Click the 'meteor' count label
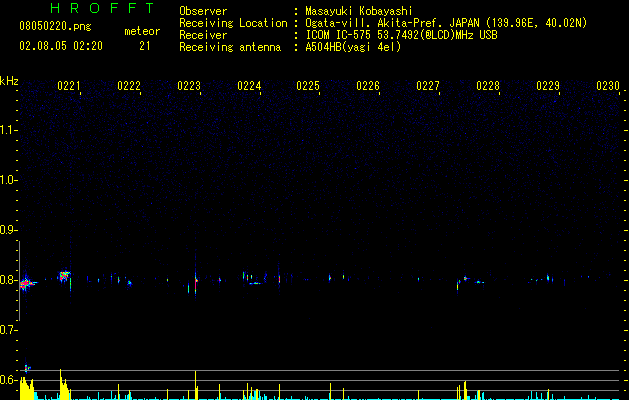The height and width of the screenshot is (400, 629). pyautogui.click(x=142, y=31)
